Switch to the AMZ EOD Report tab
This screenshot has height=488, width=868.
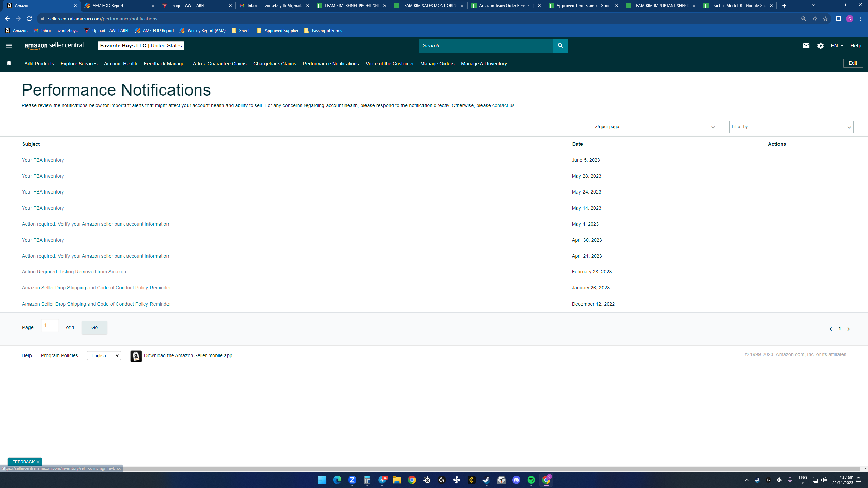[x=119, y=6]
